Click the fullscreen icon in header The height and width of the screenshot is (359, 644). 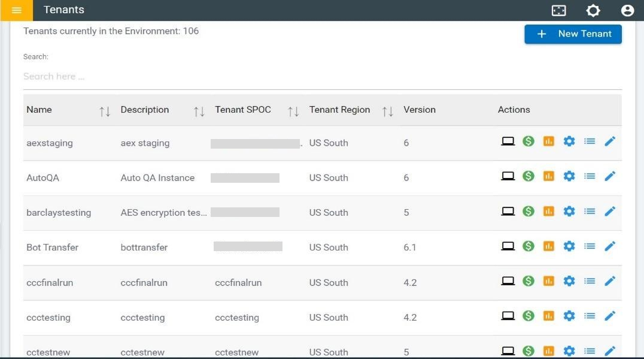click(558, 10)
